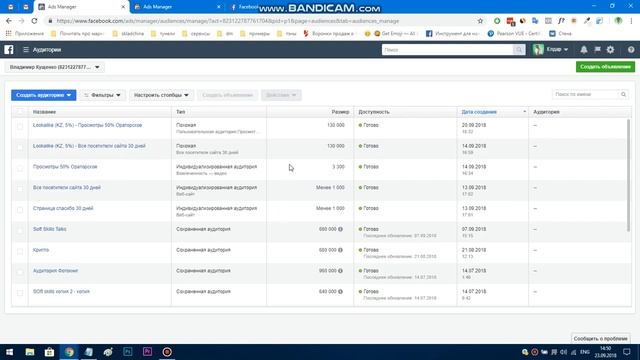Open the Страница спасибо 30 дней audience
640x360 pixels.
(x=63, y=209)
